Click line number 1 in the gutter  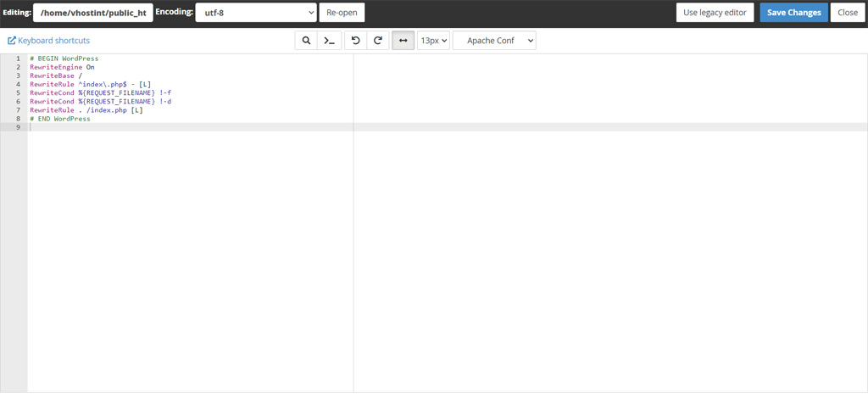coord(19,59)
